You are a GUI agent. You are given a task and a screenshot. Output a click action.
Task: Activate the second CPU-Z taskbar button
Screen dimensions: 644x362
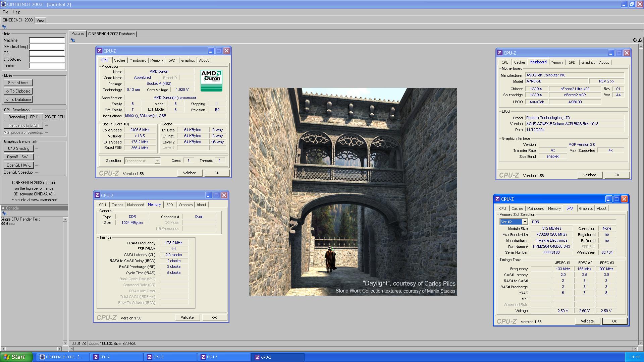click(170, 357)
